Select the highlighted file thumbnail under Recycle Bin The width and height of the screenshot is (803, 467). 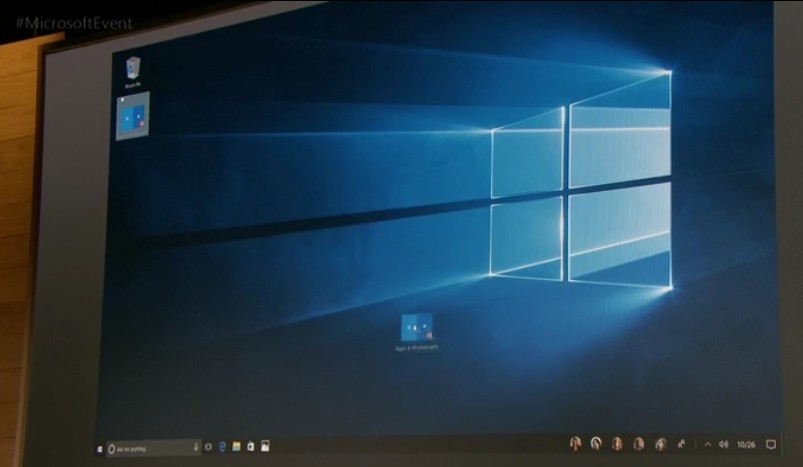click(x=133, y=116)
